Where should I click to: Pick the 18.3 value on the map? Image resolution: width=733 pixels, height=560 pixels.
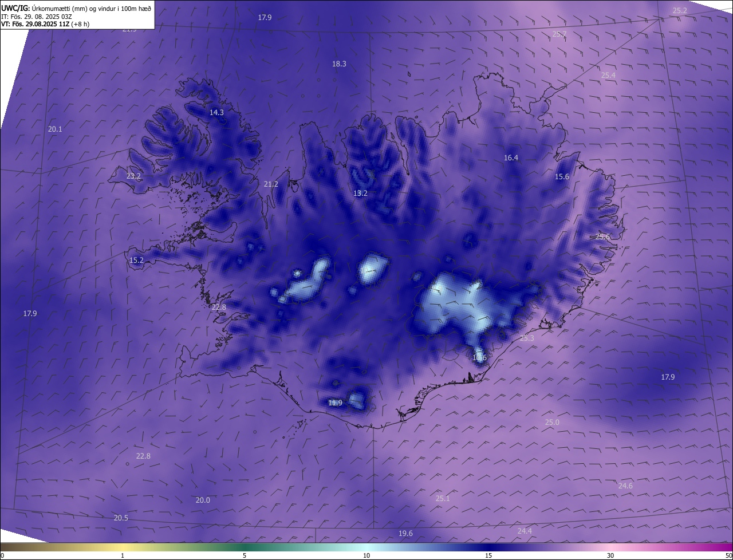point(339,64)
